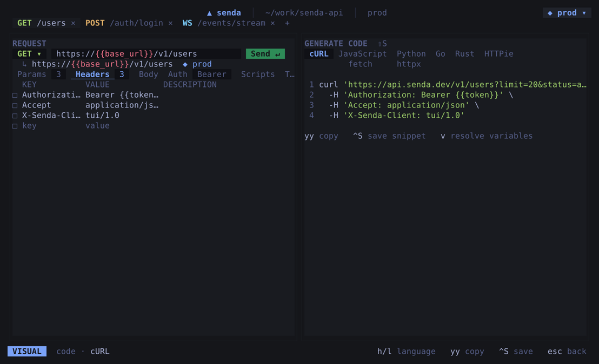Open the Params tab
599x364 pixels.
(x=32, y=75)
